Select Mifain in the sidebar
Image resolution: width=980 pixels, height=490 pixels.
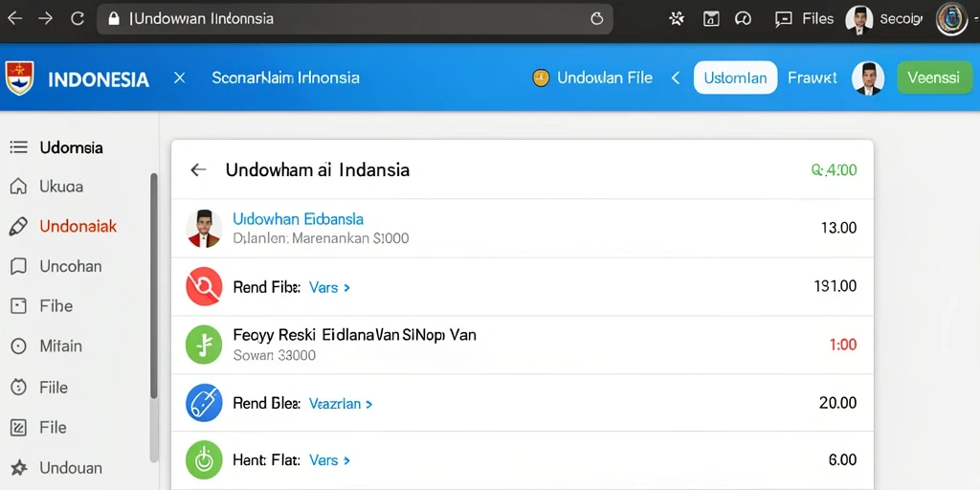tap(60, 346)
